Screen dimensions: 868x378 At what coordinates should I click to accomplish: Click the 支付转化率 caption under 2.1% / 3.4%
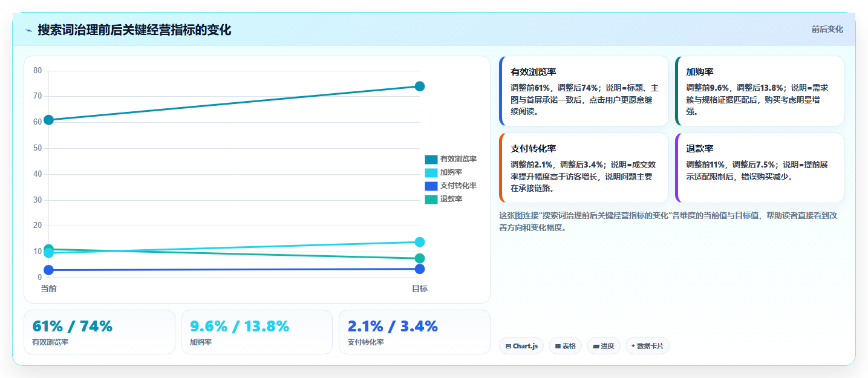[x=366, y=342]
